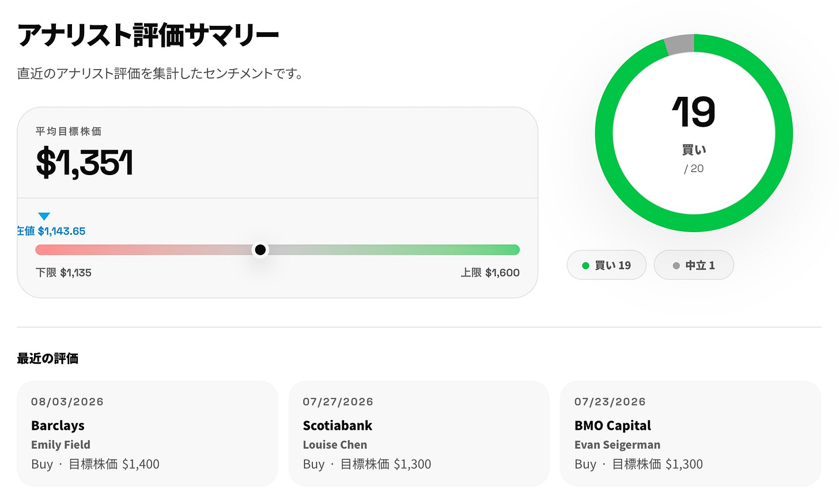Click the 下限 $1,135 label
This screenshot has height=504, width=839.
click(x=63, y=272)
